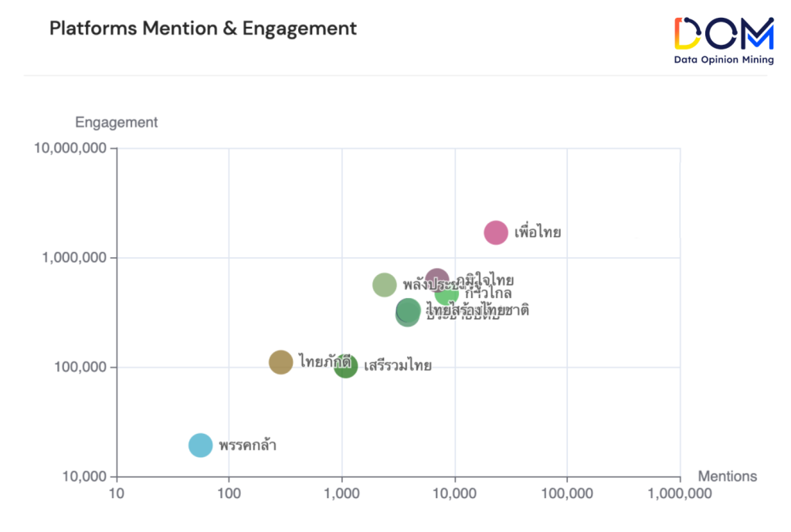Select the green เสรีรวมไทย data point

(x=346, y=366)
